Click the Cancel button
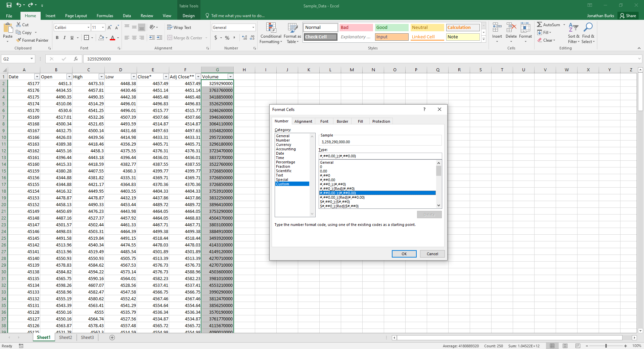The height and width of the screenshot is (349, 644). click(432, 254)
